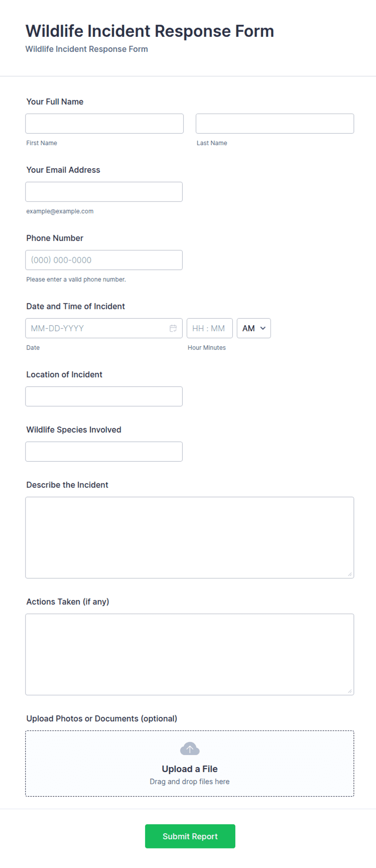376x868 pixels.
Task: Click the Actions Taken textarea resize handle
Action: [x=350, y=691]
